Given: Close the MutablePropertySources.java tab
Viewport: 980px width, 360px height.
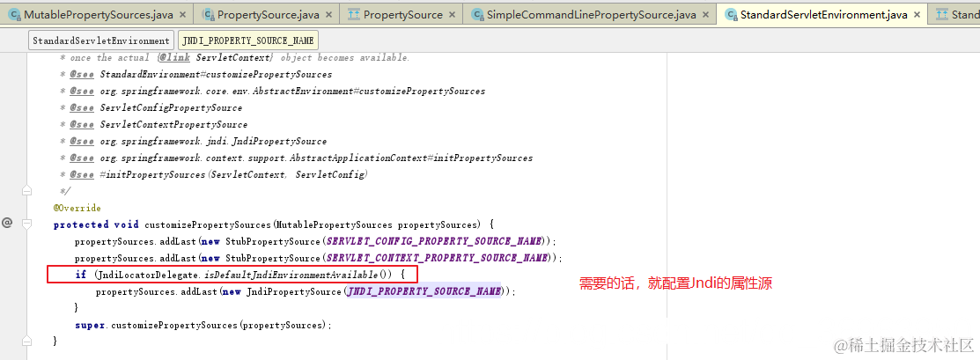Looking at the screenshot, I should pyautogui.click(x=182, y=14).
